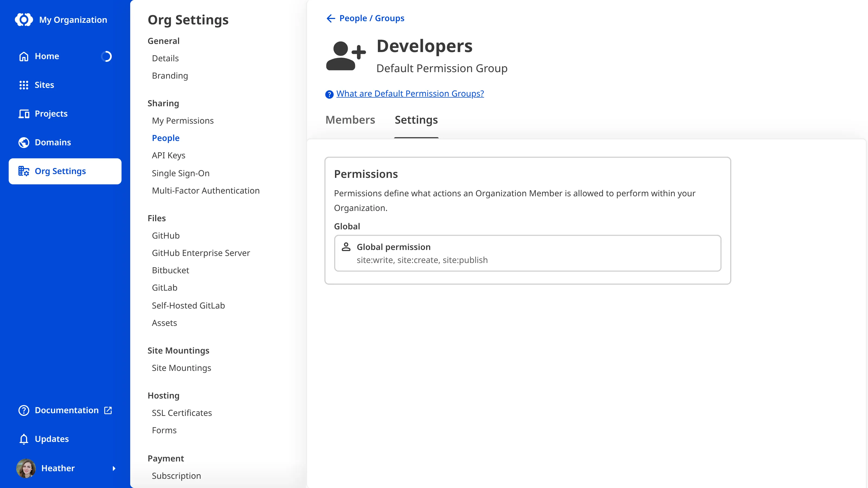Open Multi-Factor Authentication settings
This screenshot has height=488, width=868.
pos(206,191)
